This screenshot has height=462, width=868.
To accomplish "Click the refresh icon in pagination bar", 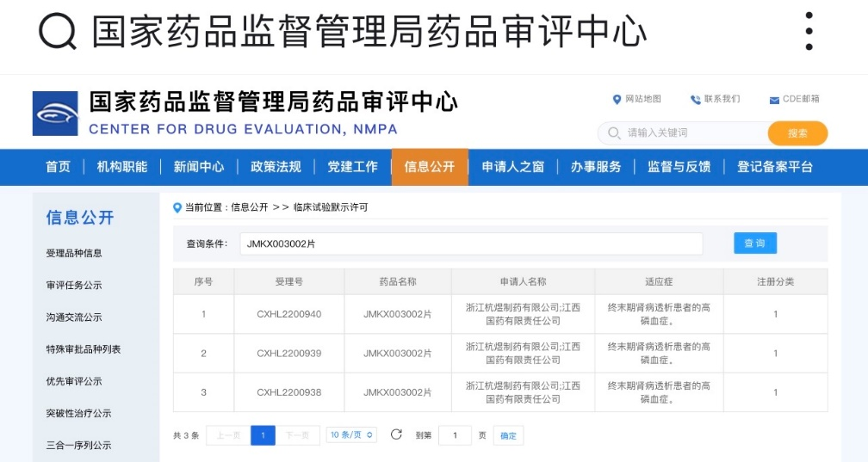I will [396, 434].
